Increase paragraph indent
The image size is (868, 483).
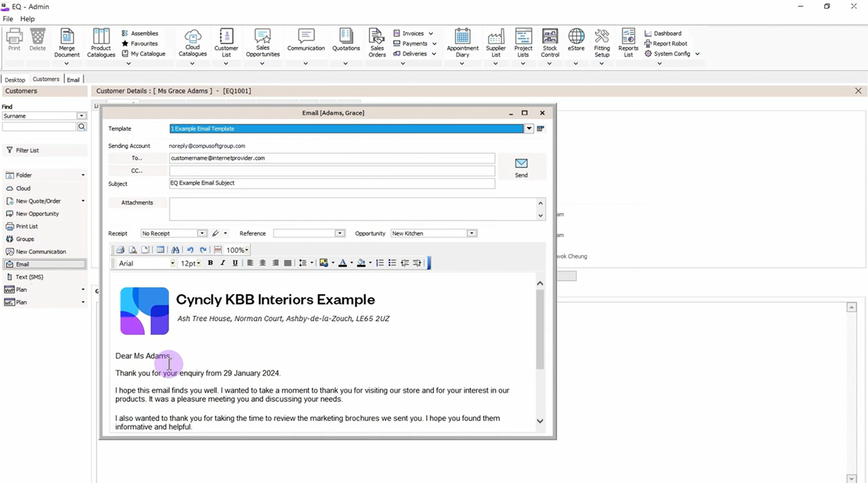tap(417, 263)
